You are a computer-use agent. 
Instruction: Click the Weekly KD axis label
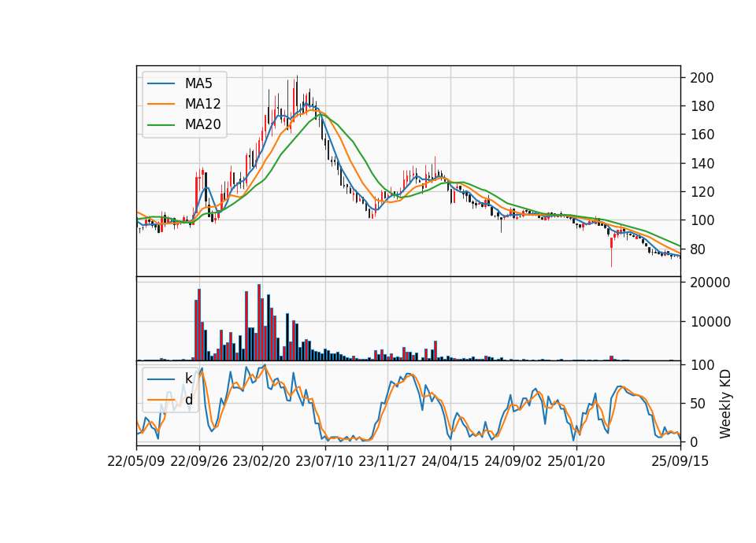tap(725, 404)
